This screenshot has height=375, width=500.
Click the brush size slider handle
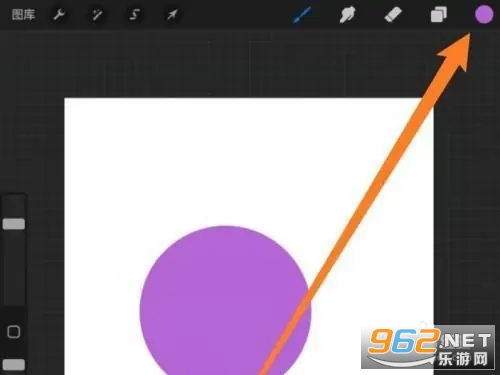[x=14, y=224]
